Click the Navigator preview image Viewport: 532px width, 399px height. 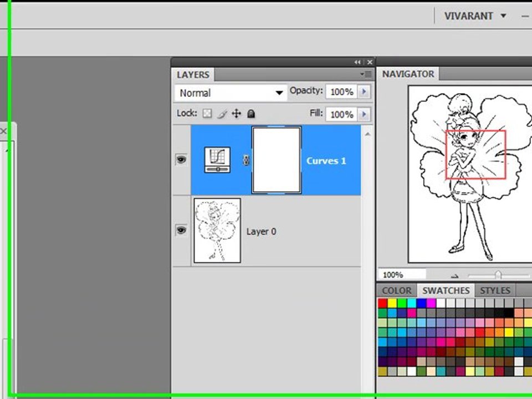click(470, 174)
